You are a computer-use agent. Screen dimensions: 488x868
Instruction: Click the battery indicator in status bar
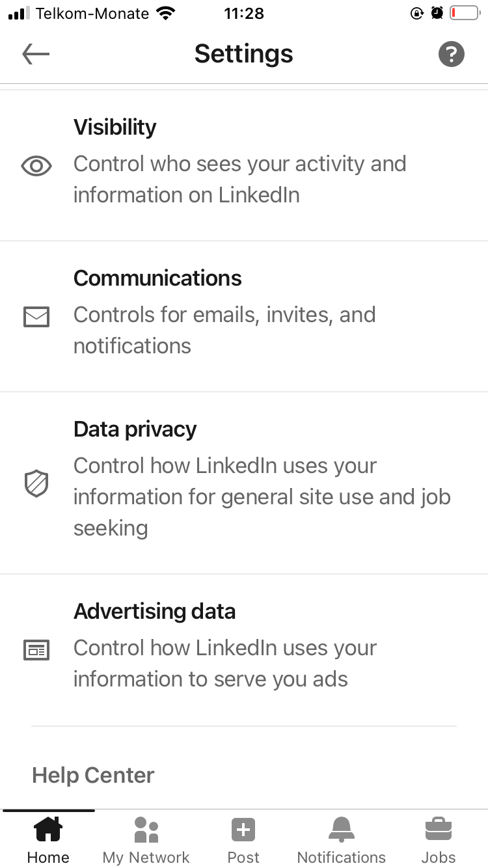(x=463, y=12)
